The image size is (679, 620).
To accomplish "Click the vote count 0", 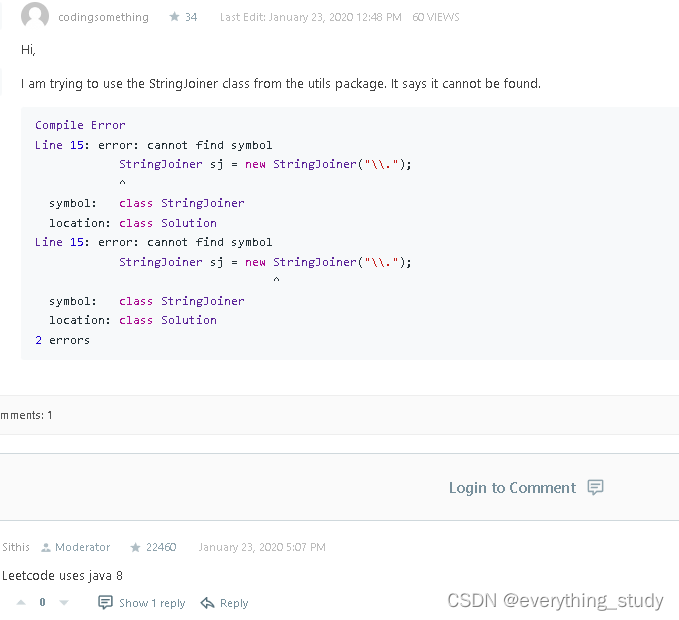I will coord(42,602).
